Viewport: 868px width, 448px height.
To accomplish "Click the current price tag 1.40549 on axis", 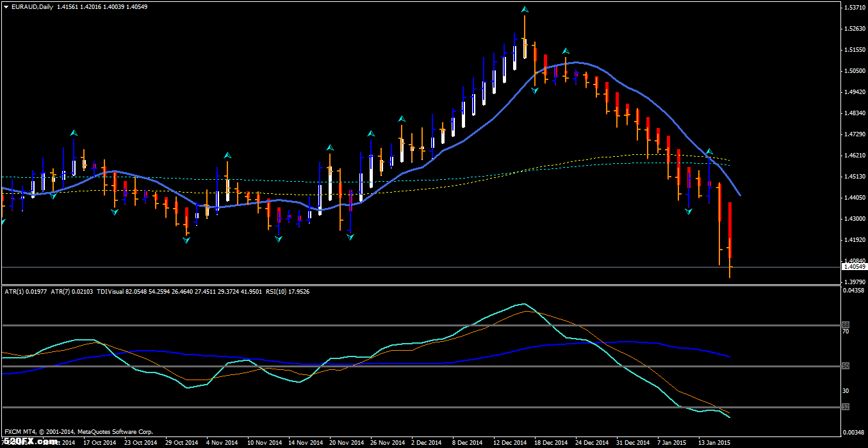I will (855, 267).
